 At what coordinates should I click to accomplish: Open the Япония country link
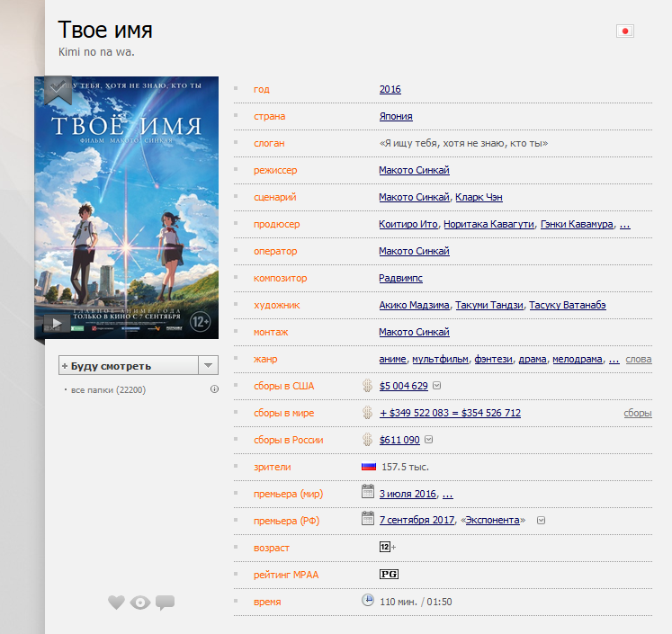pos(396,116)
